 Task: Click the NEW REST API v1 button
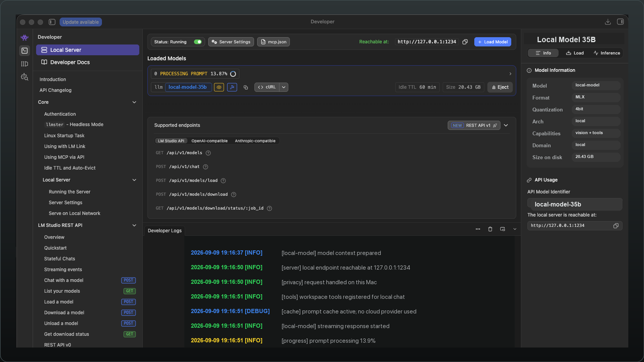[474, 125]
